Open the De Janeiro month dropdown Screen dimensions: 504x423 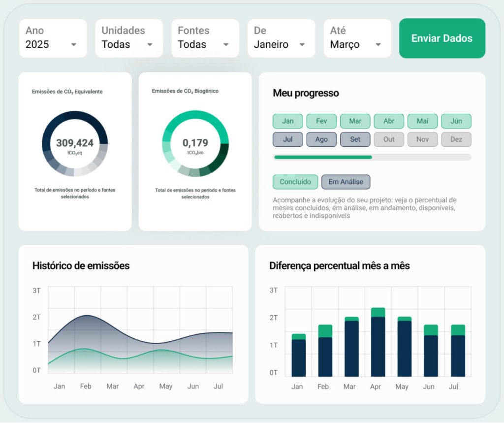point(281,38)
